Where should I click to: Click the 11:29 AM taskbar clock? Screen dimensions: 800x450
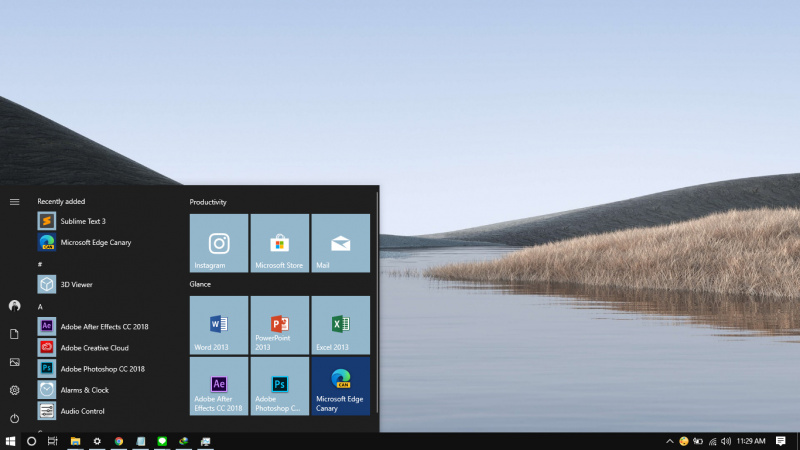751,441
